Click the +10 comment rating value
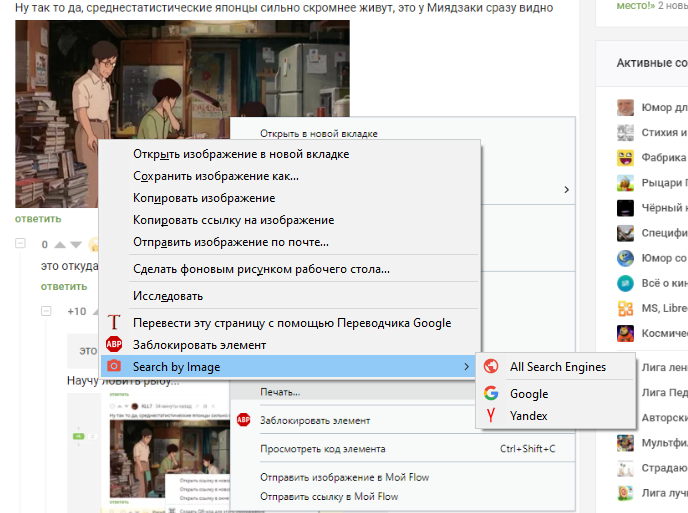The image size is (688, 513). click(76, 311)
